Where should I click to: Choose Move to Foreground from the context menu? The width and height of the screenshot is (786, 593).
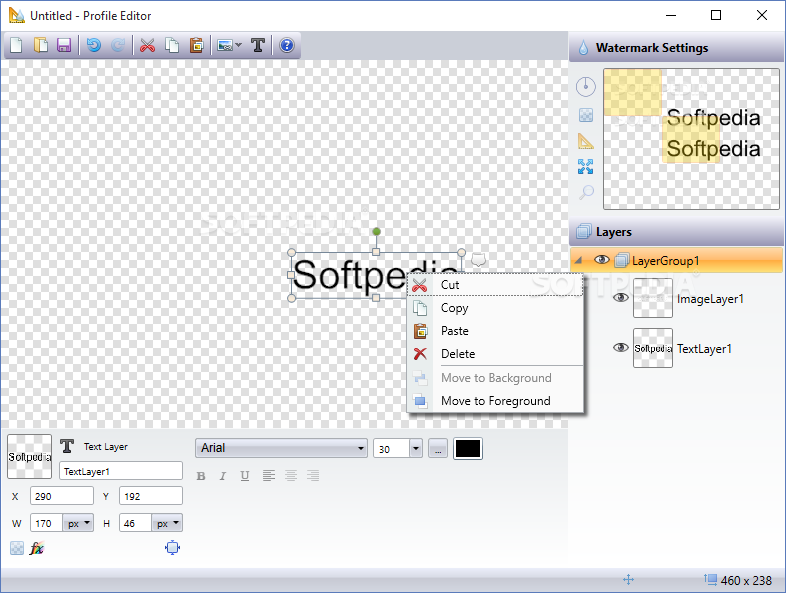[495, 401]
